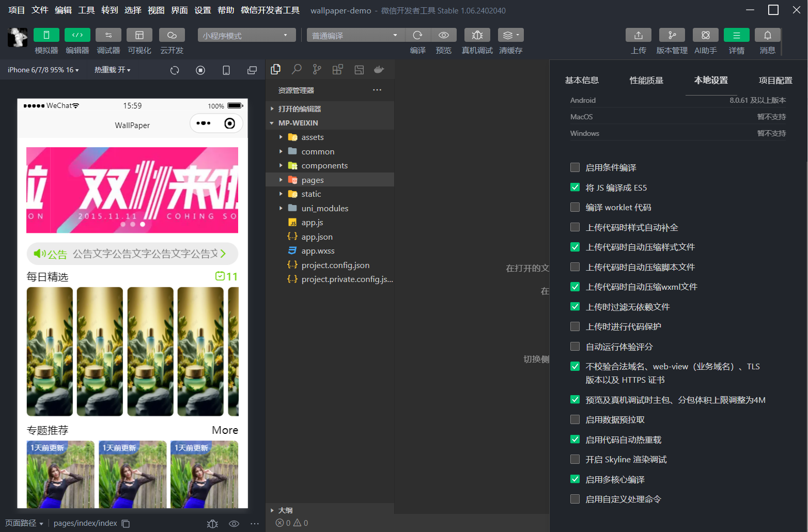The image size is (808, 532).
Task: Open the 微信开发者工具 menu
Action: tap(270, 10)
